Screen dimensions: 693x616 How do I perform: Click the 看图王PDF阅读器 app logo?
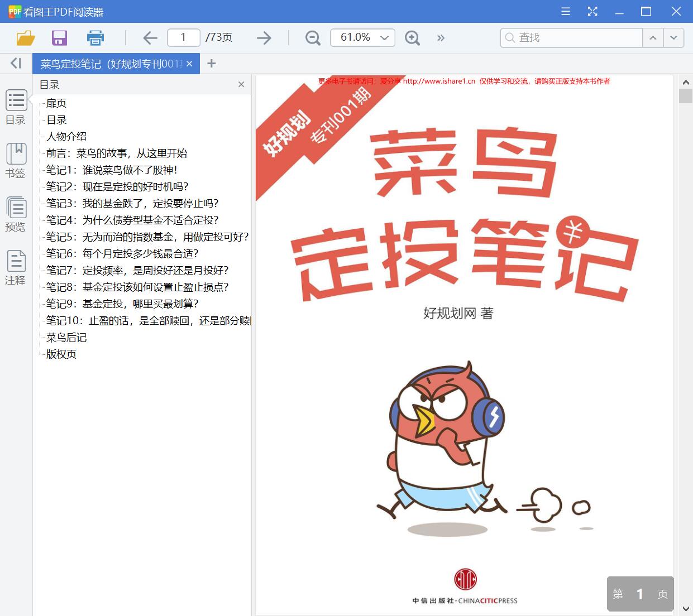pos(15,11)
